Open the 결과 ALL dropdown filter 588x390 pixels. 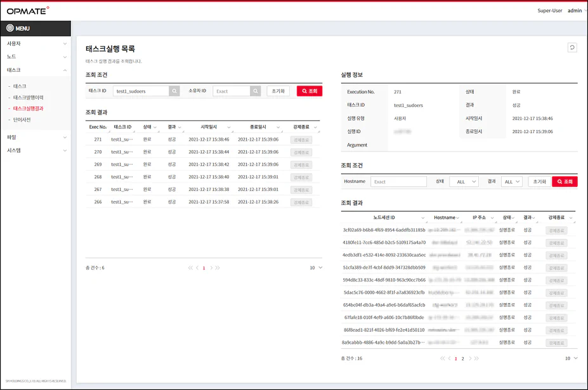point(511,182)
